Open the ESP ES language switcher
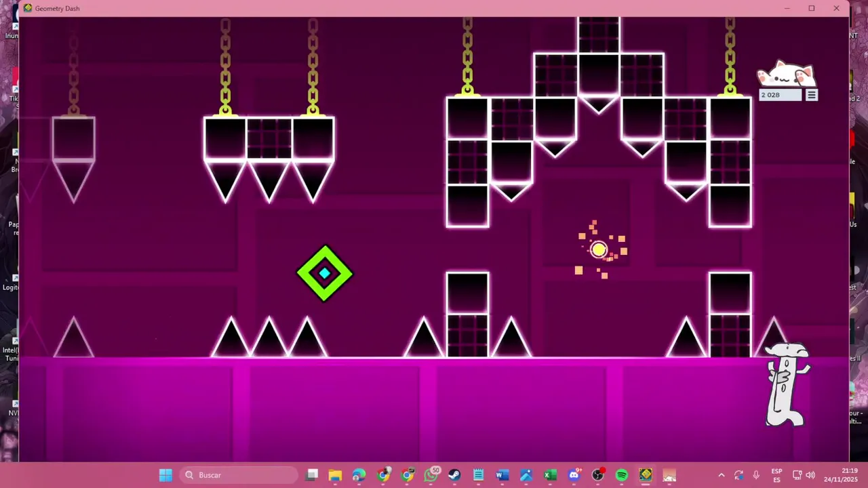The height and width of the screenshot is (488, 868). click(x=776, y=475)
